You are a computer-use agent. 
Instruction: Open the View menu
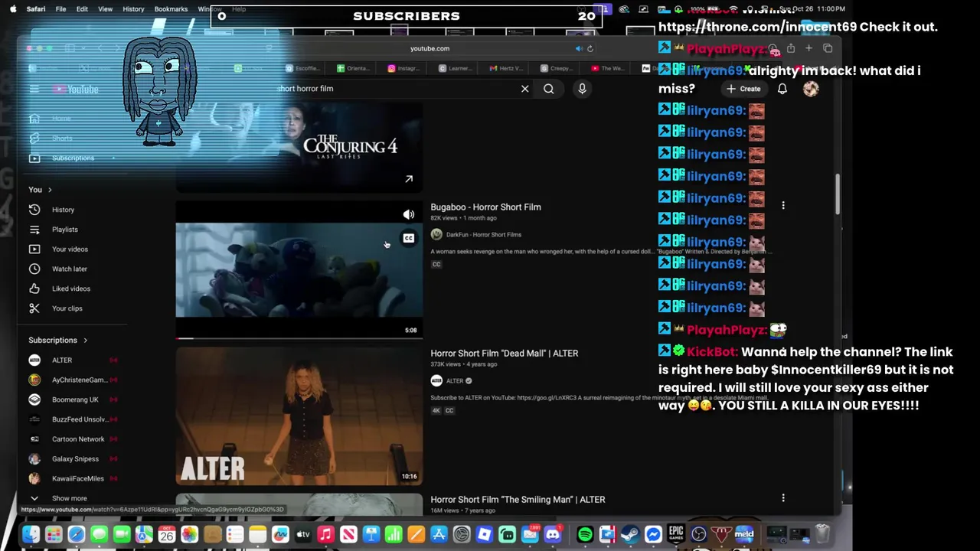(105, 9)
